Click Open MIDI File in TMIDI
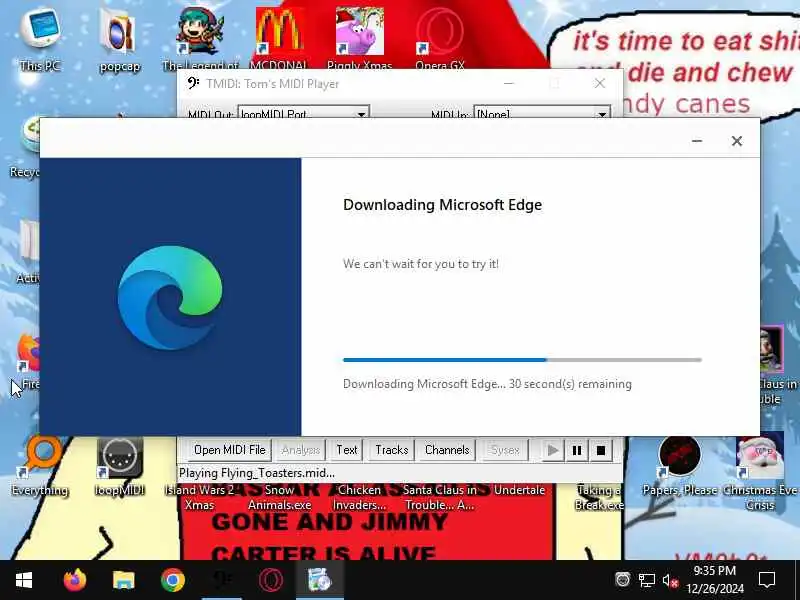The width and height of the screenshot is (800, 600). 229,450
